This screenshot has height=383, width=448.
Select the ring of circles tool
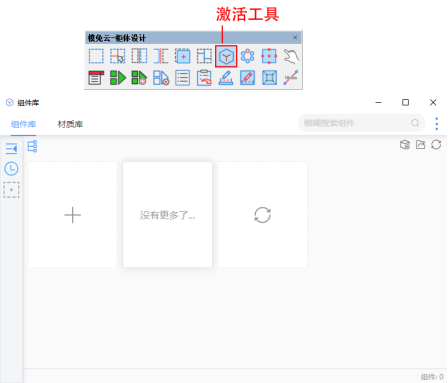point(248,56)
